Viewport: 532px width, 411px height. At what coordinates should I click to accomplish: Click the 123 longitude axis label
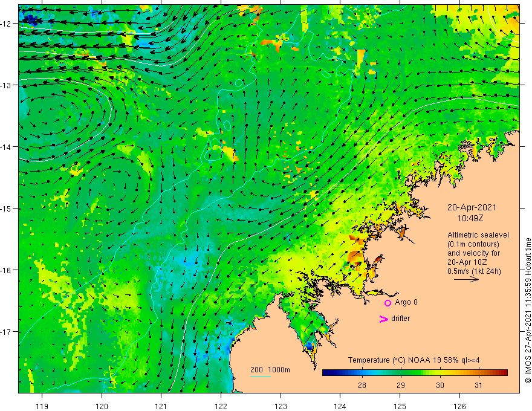coord(281,406)
